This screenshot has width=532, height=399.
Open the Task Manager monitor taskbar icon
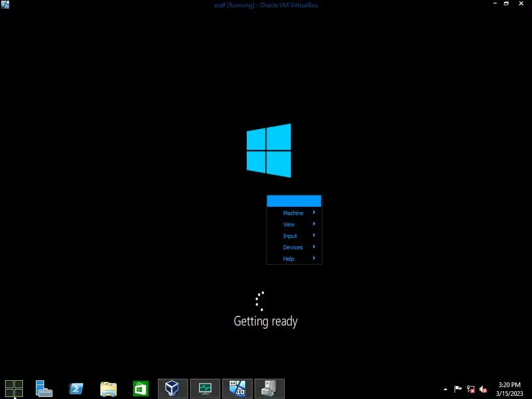(205, 389)
